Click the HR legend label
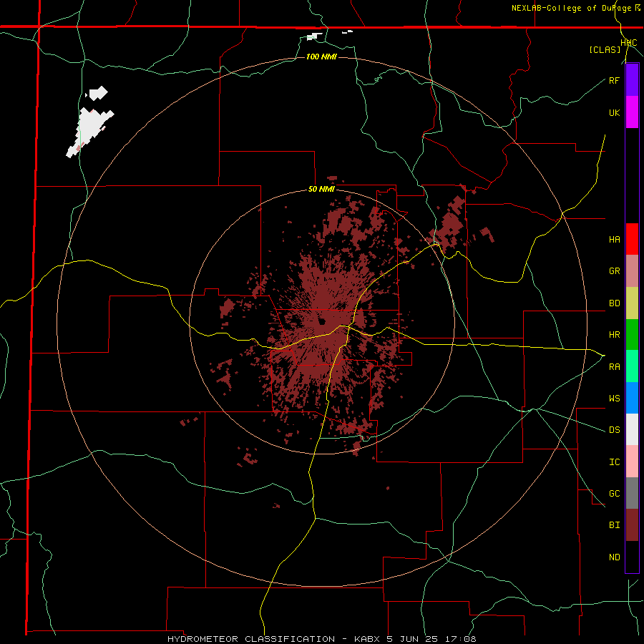 pyautogui.click(x=614, y=335)
